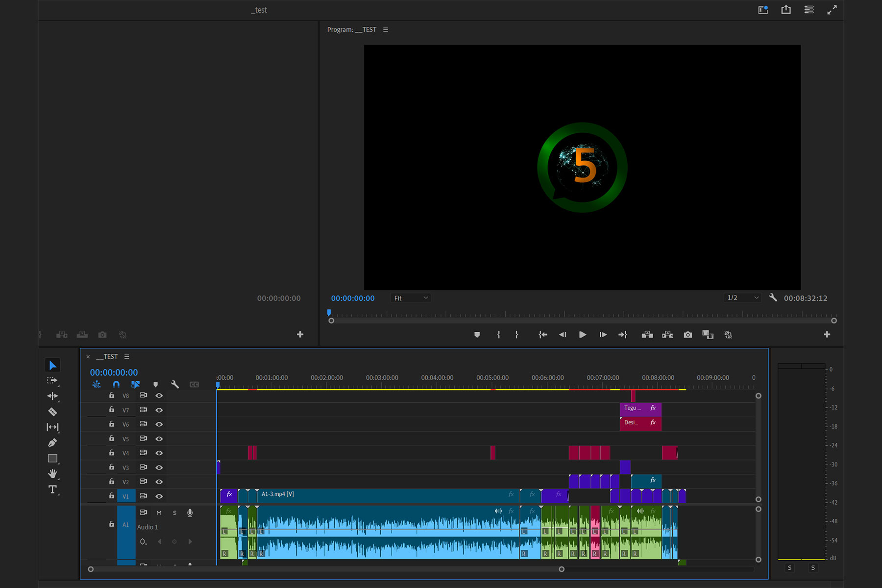Open the __TEST sequence panel menu
The image size is (882, 588).
click(127, 357)
